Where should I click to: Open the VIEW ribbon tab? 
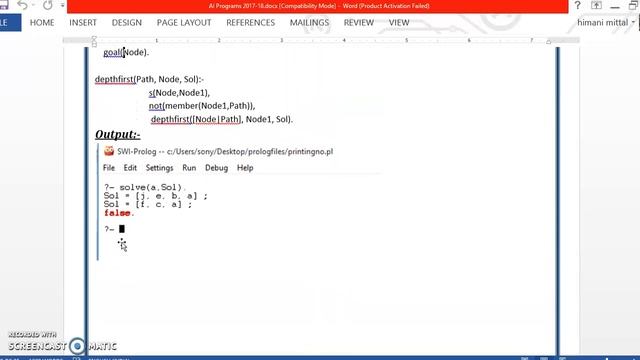pyautogui.click(x=399, y=23)
